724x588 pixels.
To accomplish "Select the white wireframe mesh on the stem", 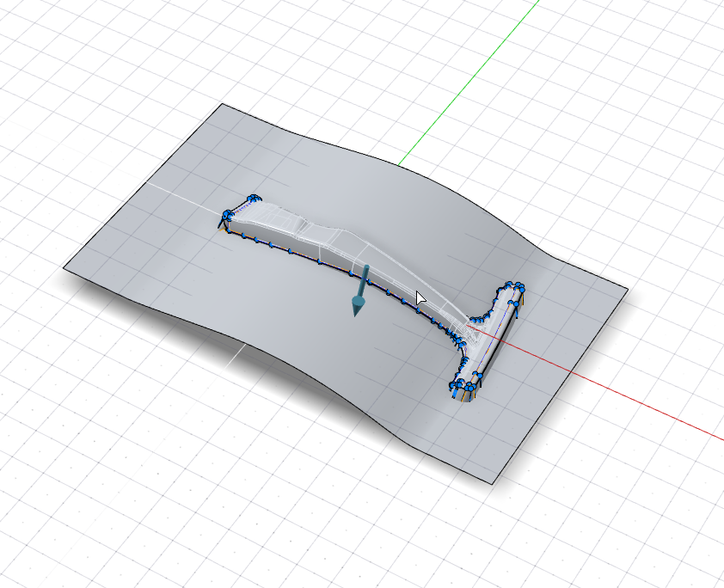I will click(x=327, y=239).
